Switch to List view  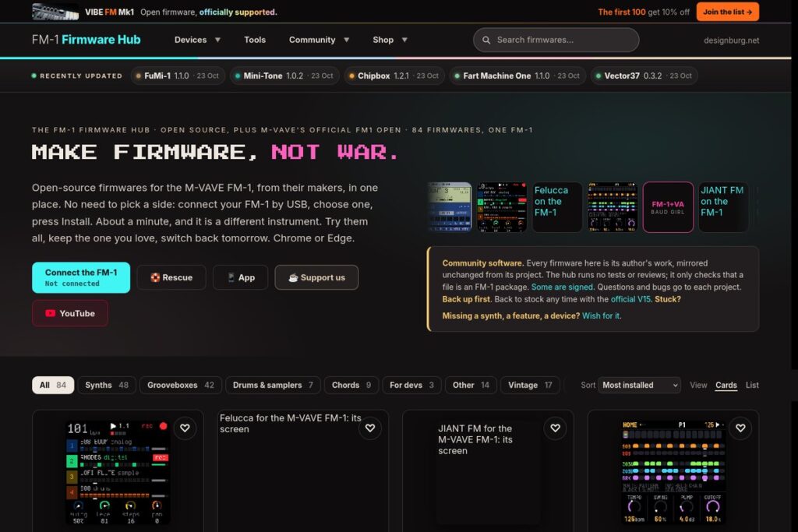pyautogui.click(x=752, y=385)
